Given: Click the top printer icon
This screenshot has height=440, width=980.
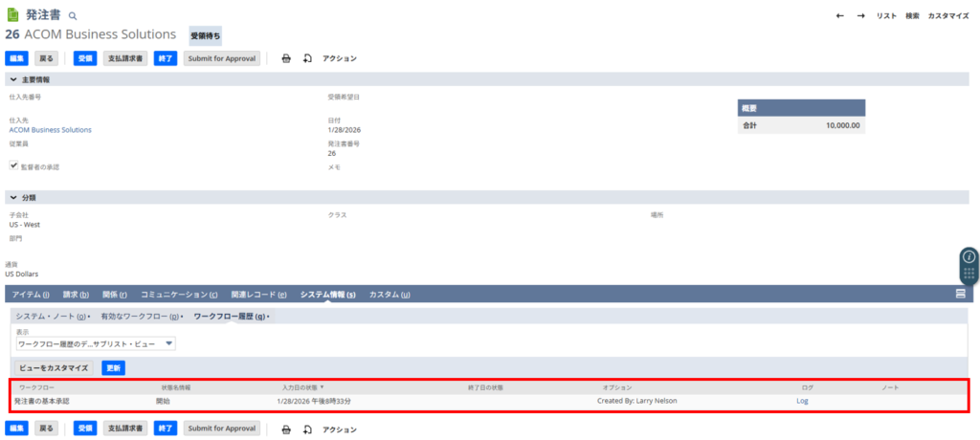Looking at the screenshot, I should pyautogui.click(x=286, y=58).
